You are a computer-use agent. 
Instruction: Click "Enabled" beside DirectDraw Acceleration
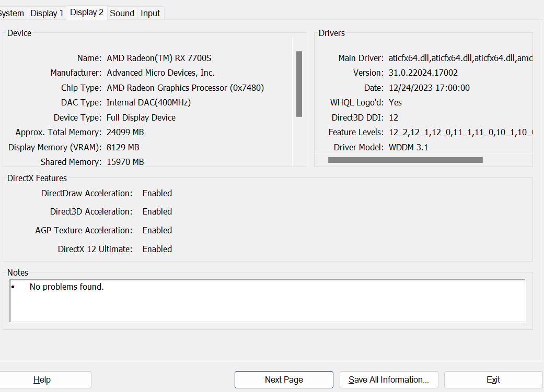click(157, 193)
